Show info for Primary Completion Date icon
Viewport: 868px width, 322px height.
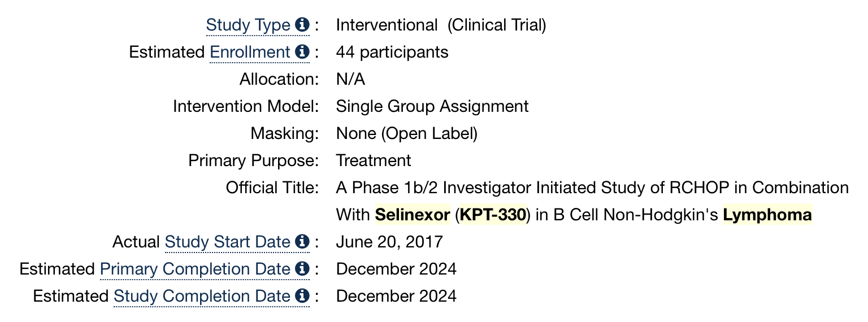point(303,269)
